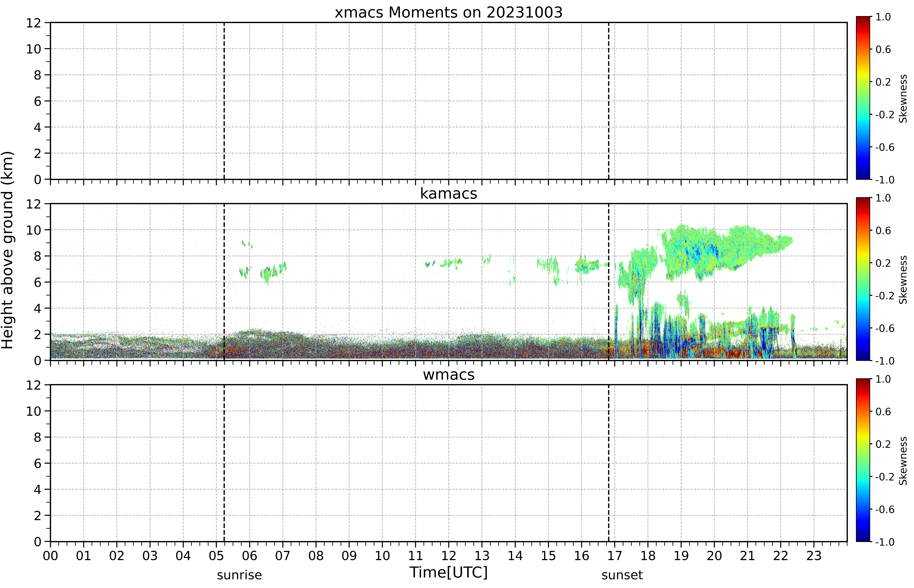914x588 pixels.
Task: Click the "sunset" label below the axis
Action: click(622, 575)
